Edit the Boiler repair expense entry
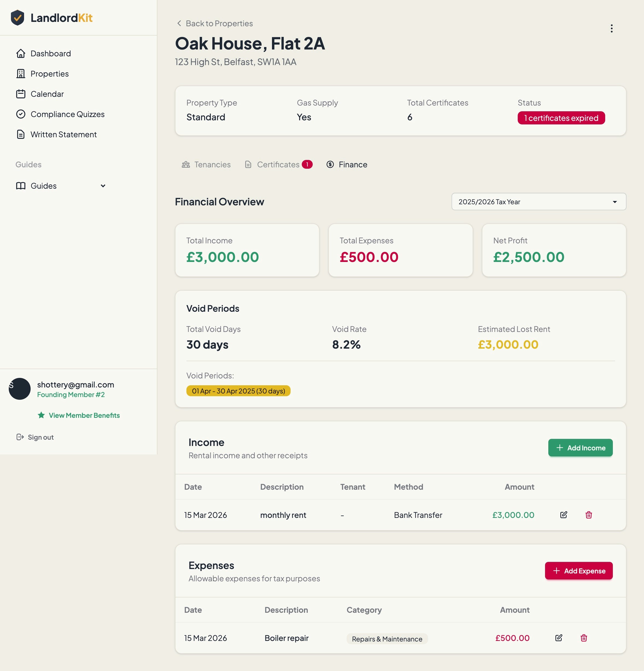 tap(559, 638)
